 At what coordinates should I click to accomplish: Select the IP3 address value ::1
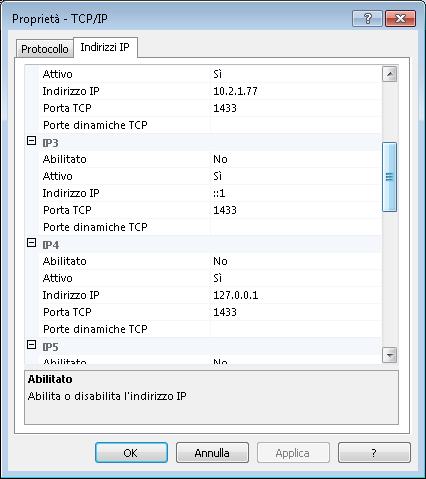pos(296,193)
